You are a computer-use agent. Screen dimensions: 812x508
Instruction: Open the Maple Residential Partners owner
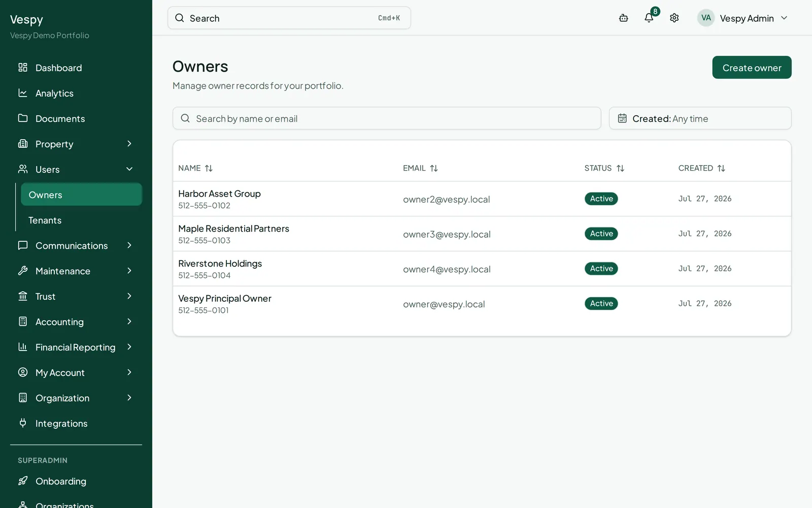click(x=233, y=229)
